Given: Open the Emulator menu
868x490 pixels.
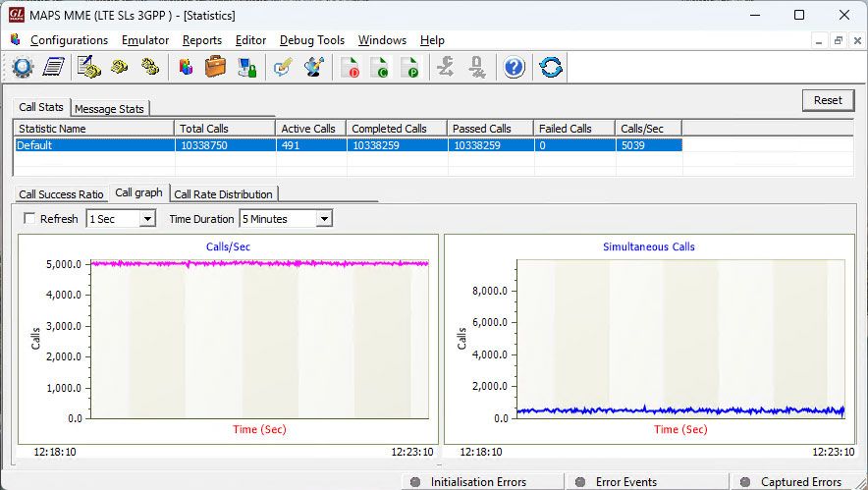Looking at the screenshot, I should pyautogui.click(x=145, y=40).
